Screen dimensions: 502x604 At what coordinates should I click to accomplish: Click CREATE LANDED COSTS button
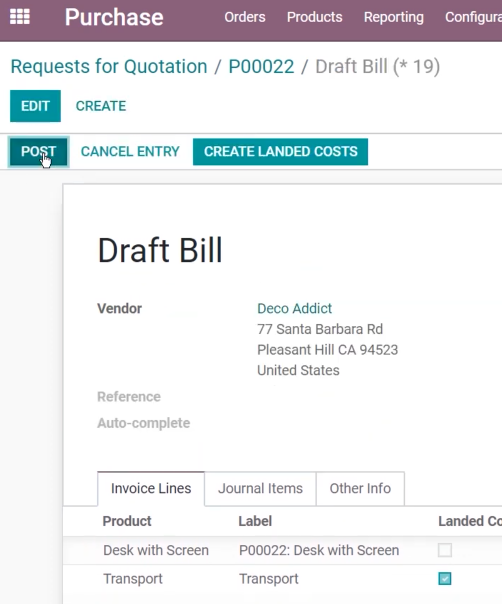click(280, 152)
